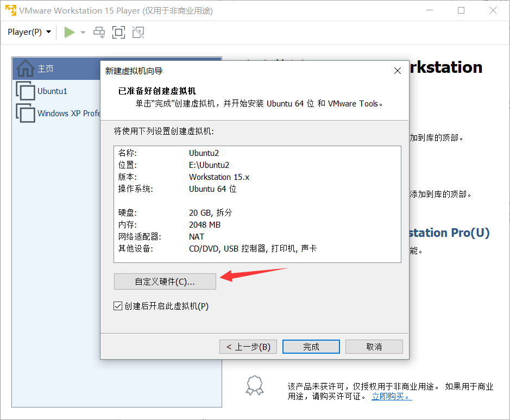
Task: Click the 硬盘: label in summary
Action: point(127,213)
